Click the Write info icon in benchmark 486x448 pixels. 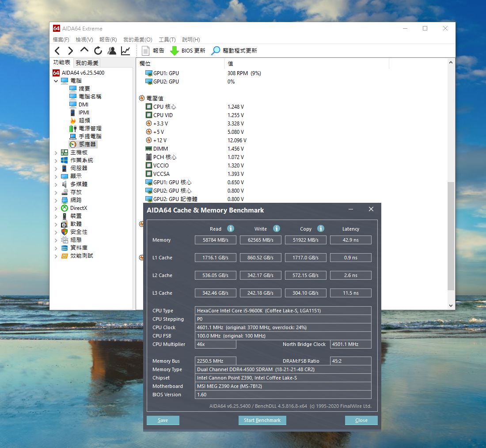tap(277, 228)
